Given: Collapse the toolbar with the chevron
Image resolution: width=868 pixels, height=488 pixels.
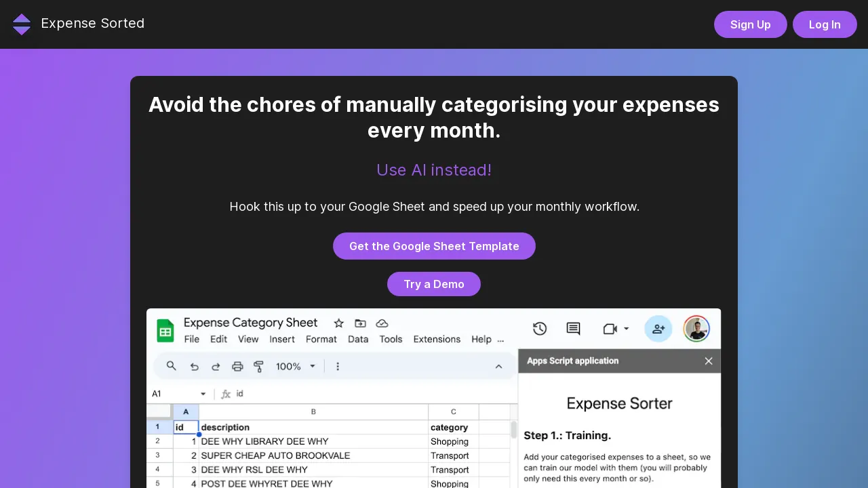Looking at the screenshot, I should click(x=498, y=366).
